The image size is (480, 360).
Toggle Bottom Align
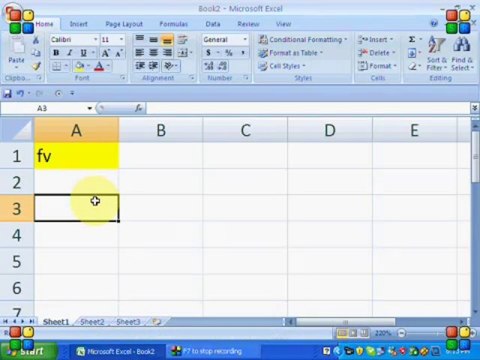[x=167, y=40]
